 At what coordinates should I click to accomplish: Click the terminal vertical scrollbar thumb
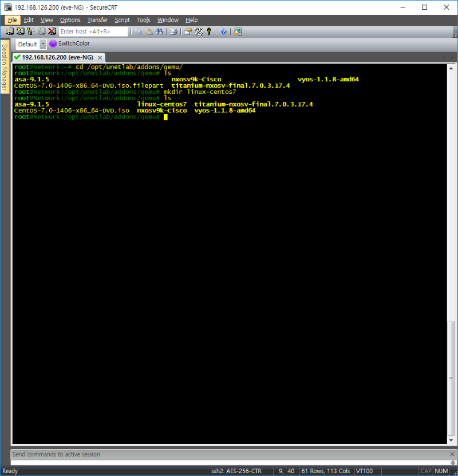451,378
